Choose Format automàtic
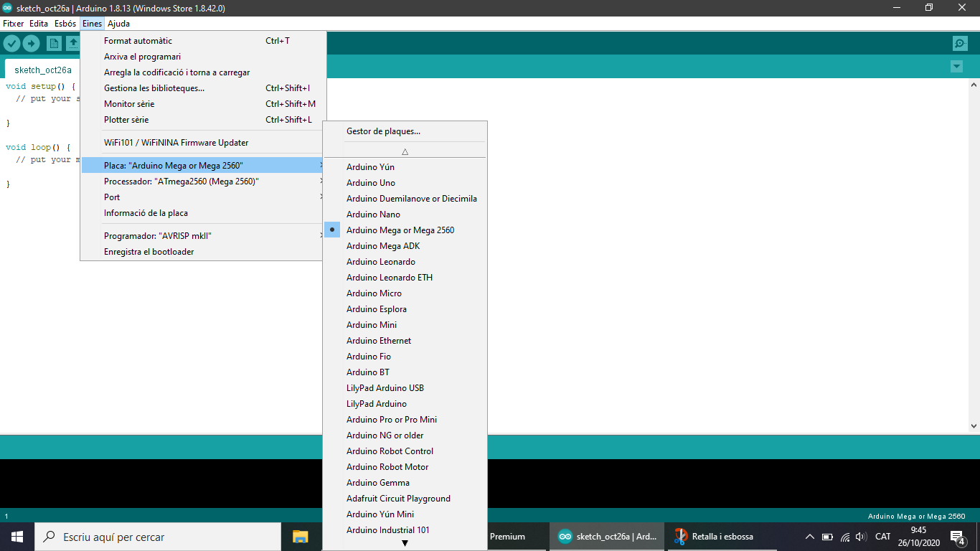This screenshot has width=980, height=551. point(203,41)
